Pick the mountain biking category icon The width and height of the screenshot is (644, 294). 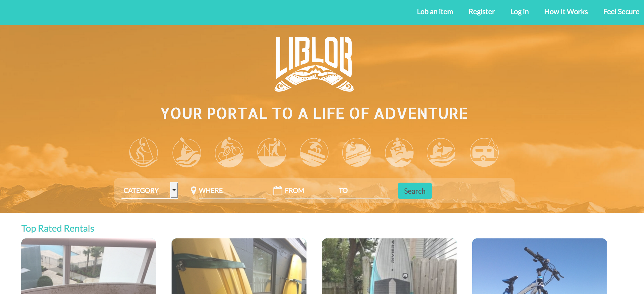click(229, 152)
